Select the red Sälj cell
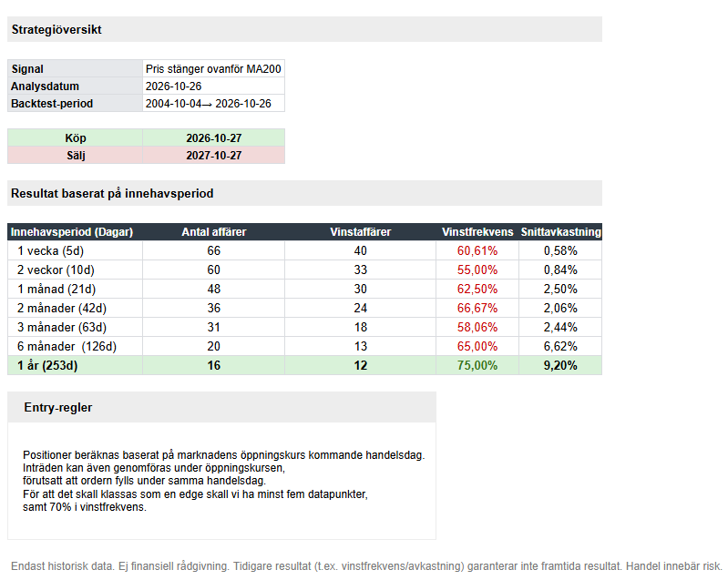The width and height of the screenshot is (728, 580). click(76, 156)
